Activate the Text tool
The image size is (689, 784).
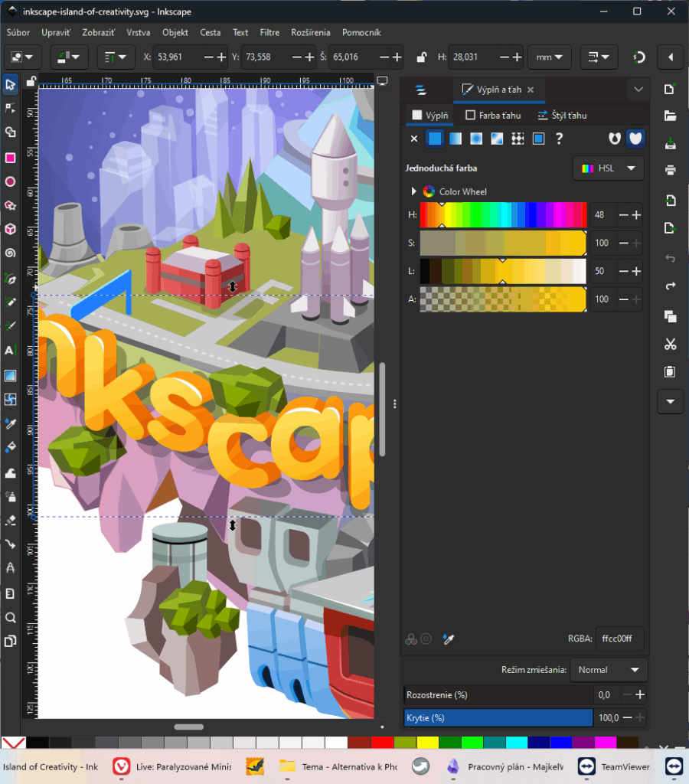(x=10, y=350)
